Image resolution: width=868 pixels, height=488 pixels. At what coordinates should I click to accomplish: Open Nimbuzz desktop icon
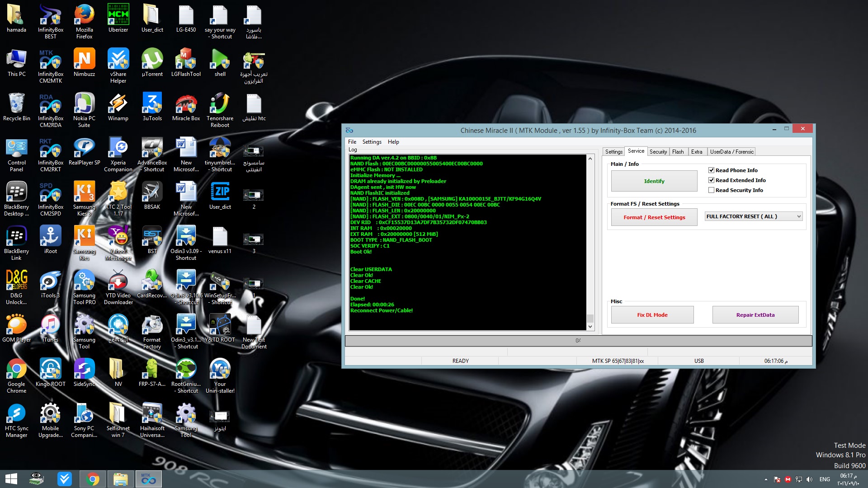84,62
